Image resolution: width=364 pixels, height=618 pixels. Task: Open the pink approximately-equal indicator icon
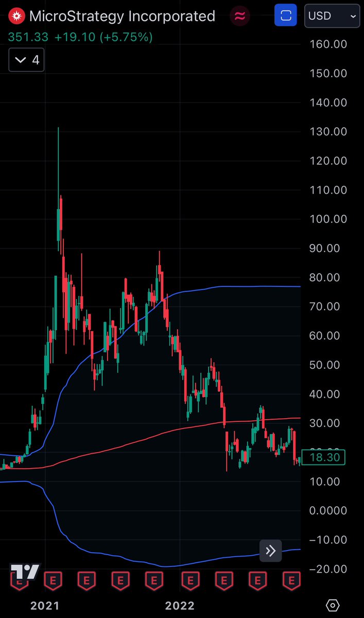click(x=239, y=16)
